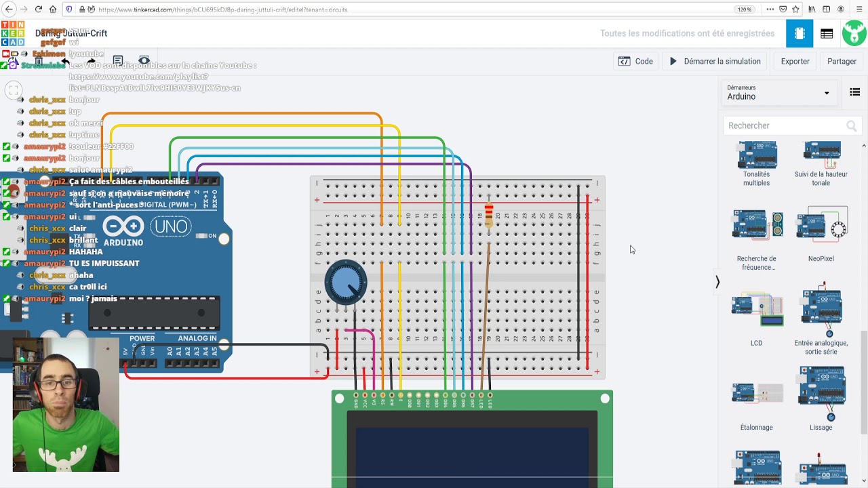Click the 120 % zoom indicator
This screenshot has width=868, height=488.
745,9
